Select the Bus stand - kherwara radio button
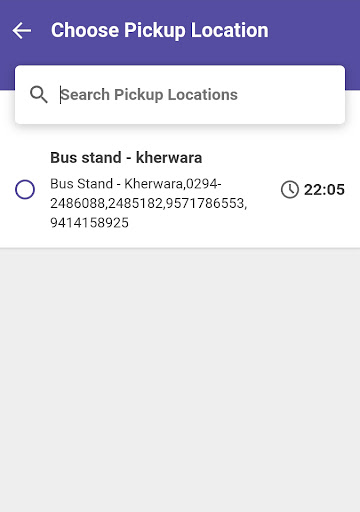This screenshot has height=512, width=360. 25,189
